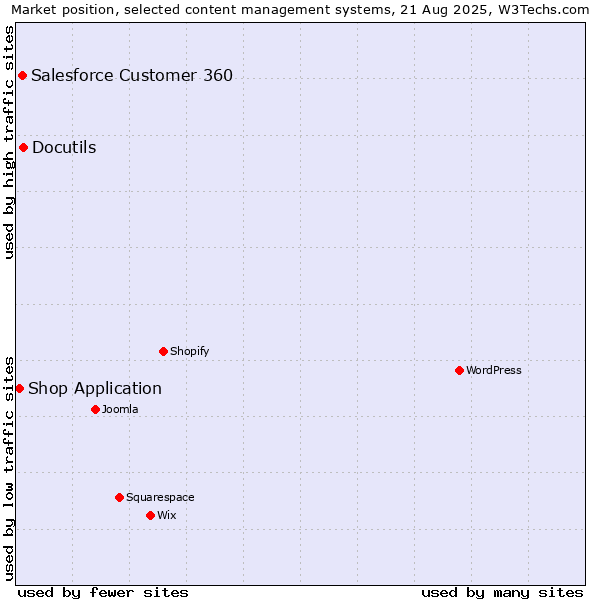Select the 'Docutils' label text
This screenshot has width=600, height=600.
[x=64, y=148]
